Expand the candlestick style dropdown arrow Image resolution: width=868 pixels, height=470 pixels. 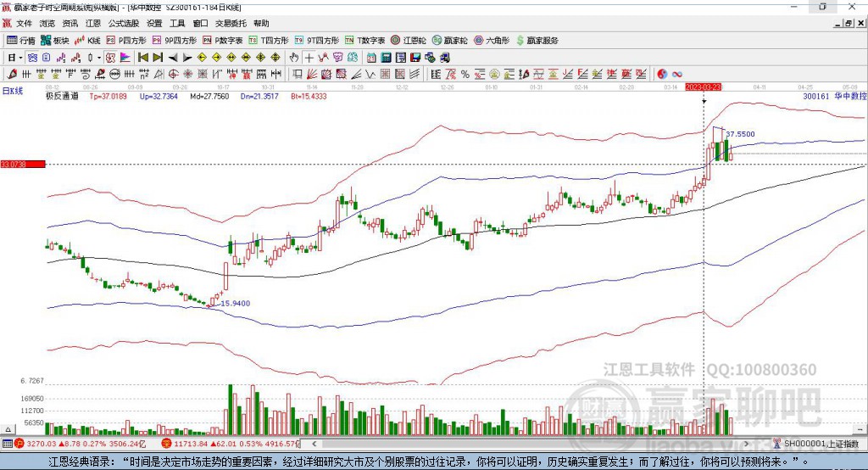[99, 58]
